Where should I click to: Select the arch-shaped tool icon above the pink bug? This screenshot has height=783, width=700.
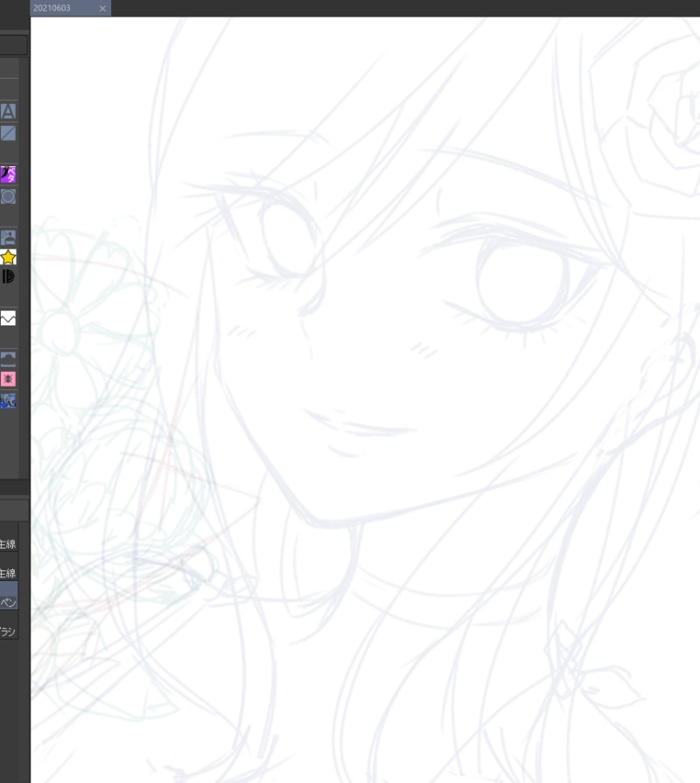coord(8,359)
